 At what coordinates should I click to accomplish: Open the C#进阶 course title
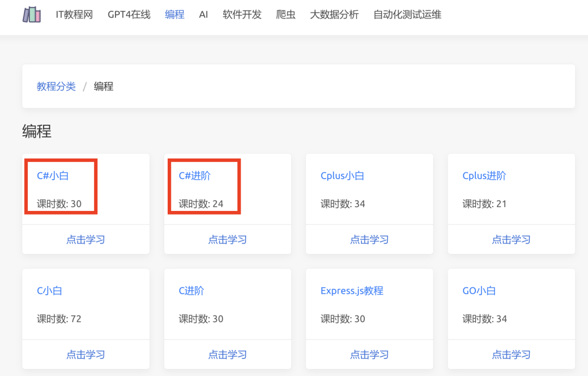point(194,175)
